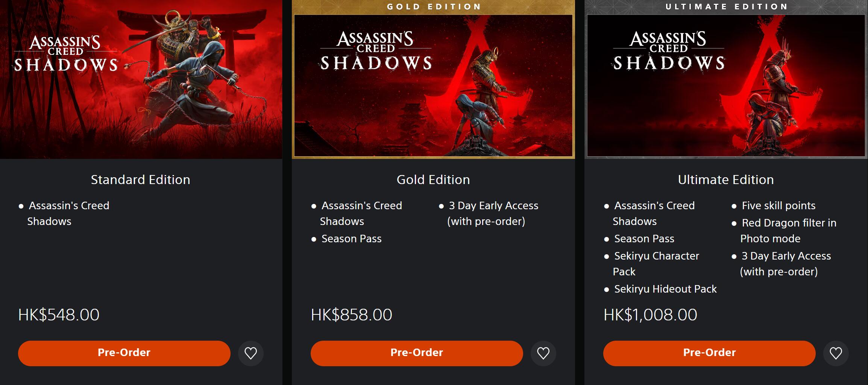This screenshot has width=868, height=385.
Task: Click the HK$858.00 price
Action: pos(352,315)
